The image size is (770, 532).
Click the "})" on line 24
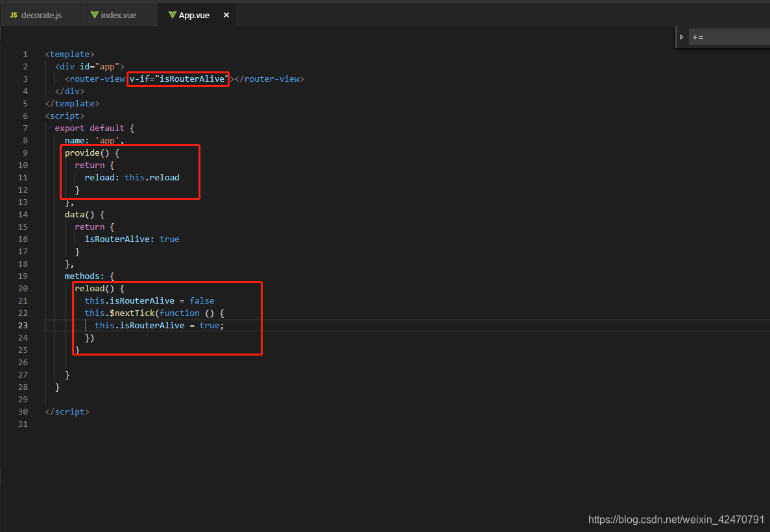[x=90, y=338]
